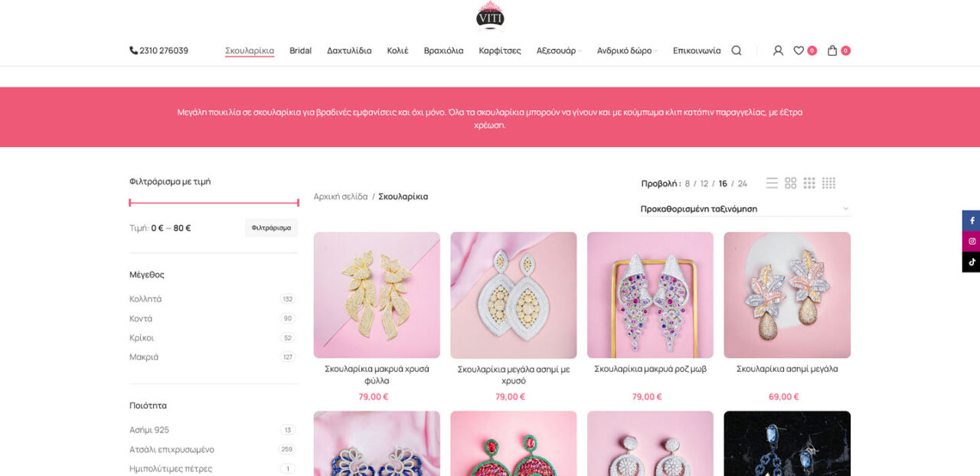Click the right handle of price slider

[297, 203]
